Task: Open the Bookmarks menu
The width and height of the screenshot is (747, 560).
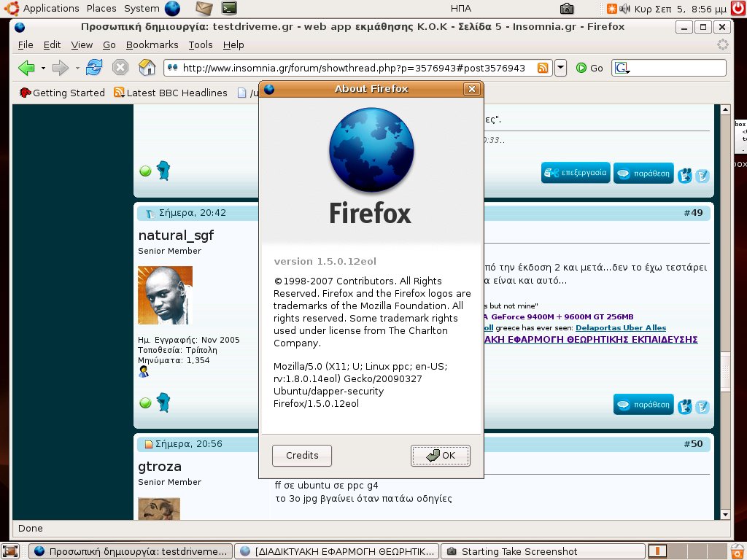Action: pyautogui.click(x=152, y=44)
